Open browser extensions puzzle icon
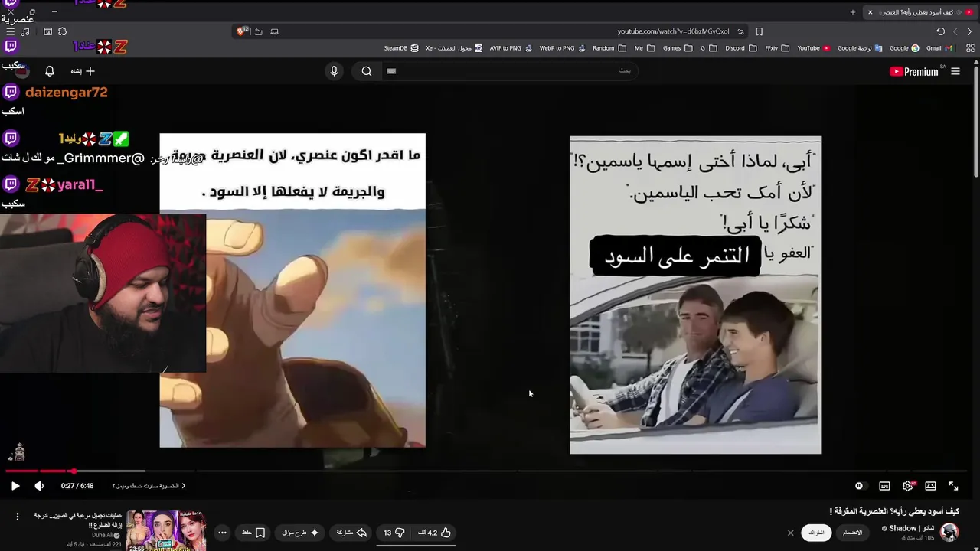 tap(62, 31)
